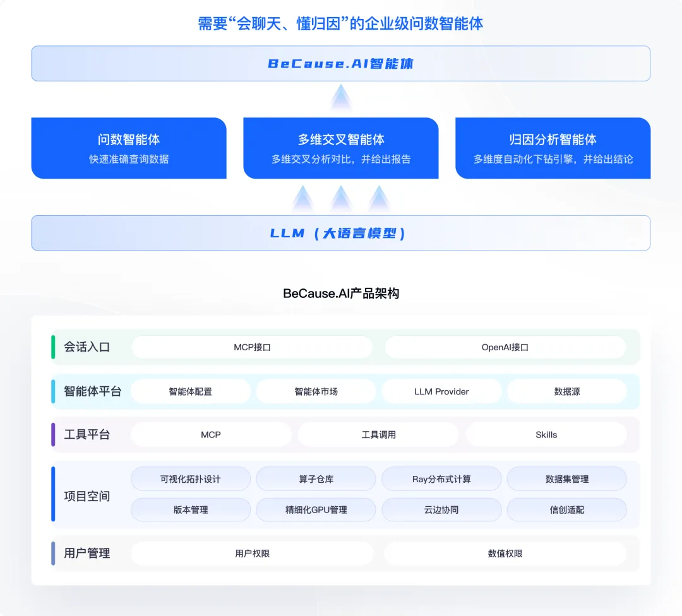682x616 pixels.
Task: Open the 归因分析智能体 card
Action: pyautogui.click(x=553, y=148)
